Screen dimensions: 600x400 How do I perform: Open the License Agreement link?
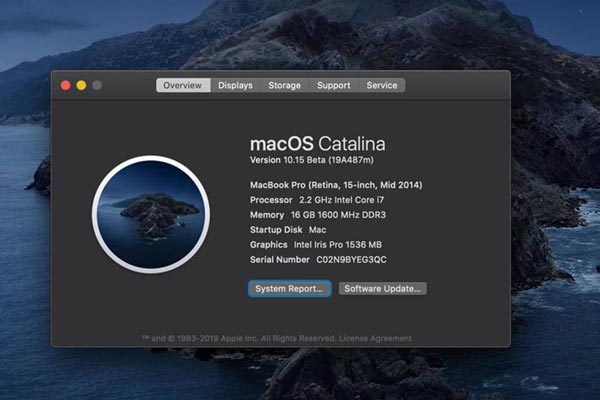tap(375, 338)
